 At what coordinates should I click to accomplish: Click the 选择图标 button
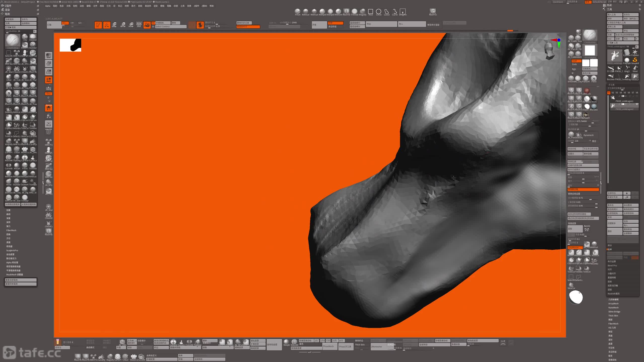[x=29, y=23]
